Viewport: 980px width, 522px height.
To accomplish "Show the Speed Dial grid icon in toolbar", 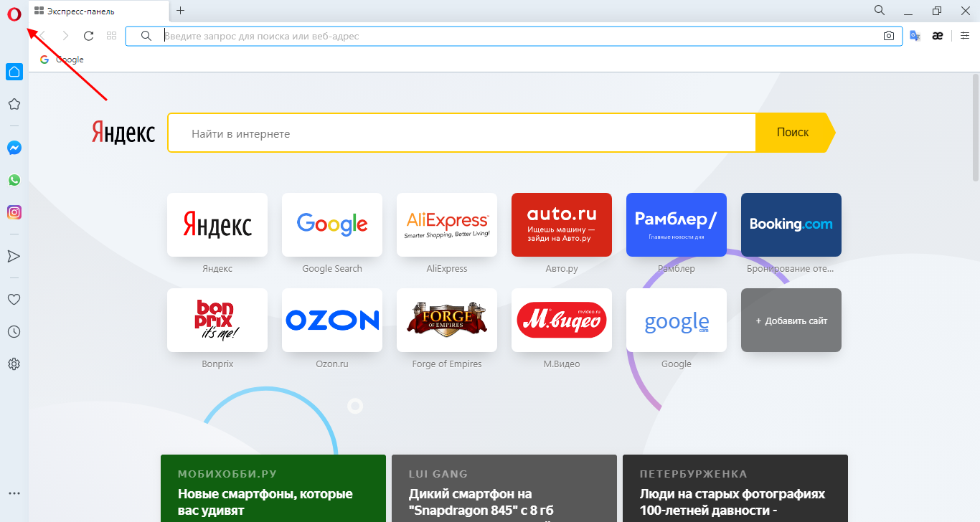I will (x=111, y=36).
